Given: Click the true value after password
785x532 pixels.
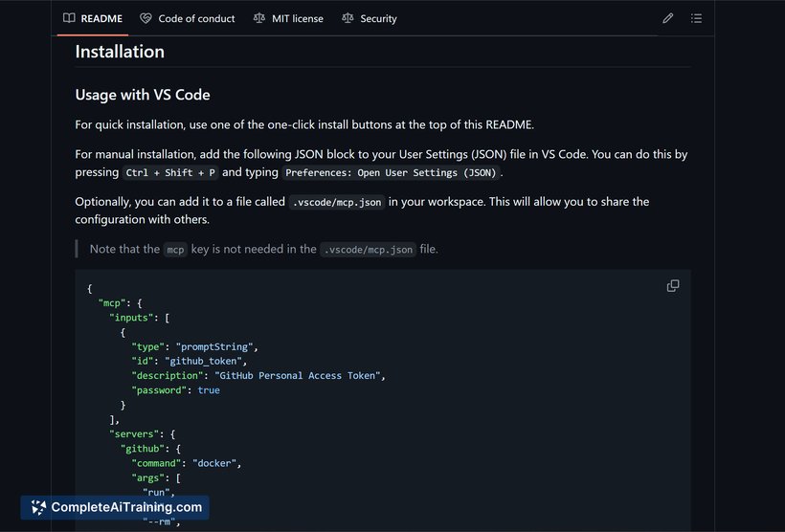Looking at the screenshot, I should [x=209, y=390].
